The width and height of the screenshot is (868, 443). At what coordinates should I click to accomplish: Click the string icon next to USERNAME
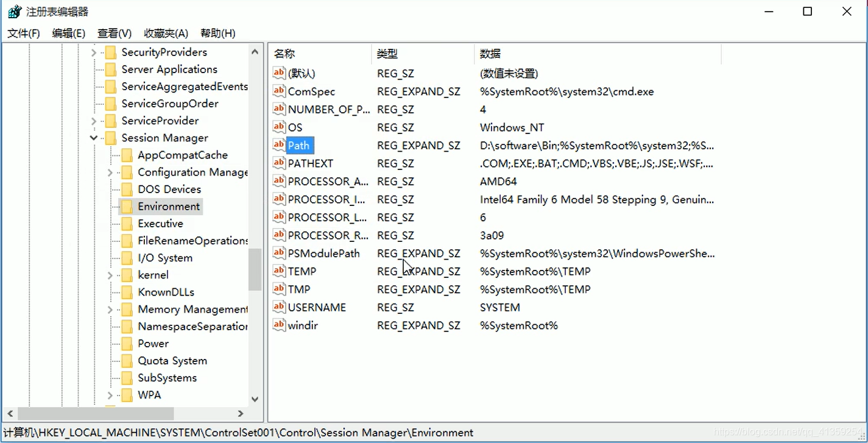(x=279, y=307)
